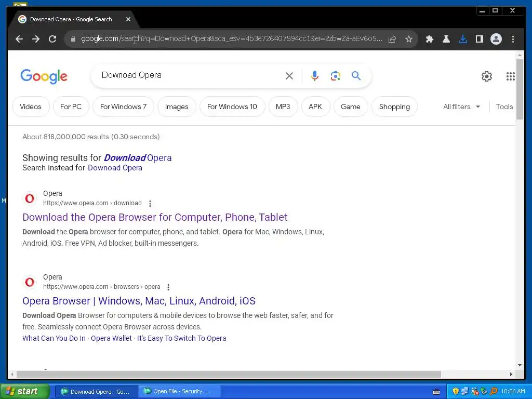Reload the page with the refresh icon
This screenshot has height=399, width=532.
click(x=52, y=39)
